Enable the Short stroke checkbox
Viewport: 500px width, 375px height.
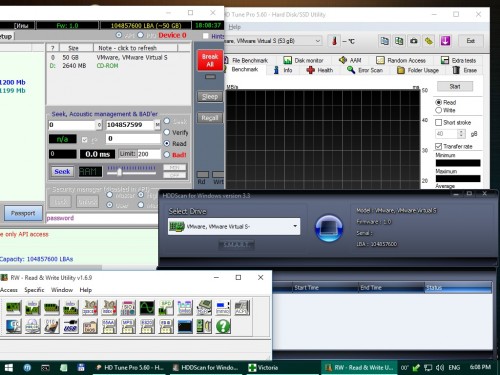click(x=439, y=123)
